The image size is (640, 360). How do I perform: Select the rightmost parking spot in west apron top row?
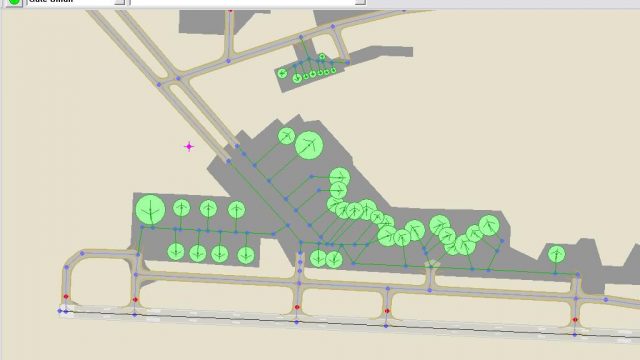coord(236,210)
